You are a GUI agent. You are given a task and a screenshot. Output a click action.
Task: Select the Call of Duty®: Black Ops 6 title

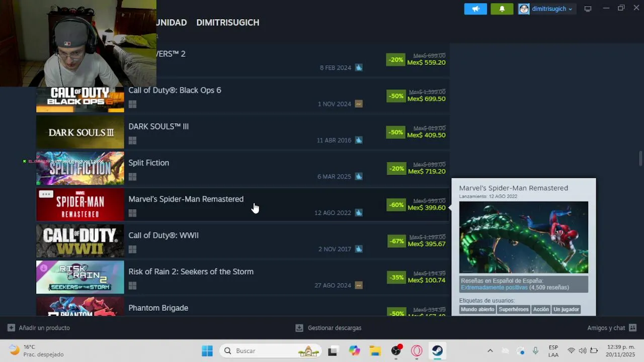[x=175, y=90]
